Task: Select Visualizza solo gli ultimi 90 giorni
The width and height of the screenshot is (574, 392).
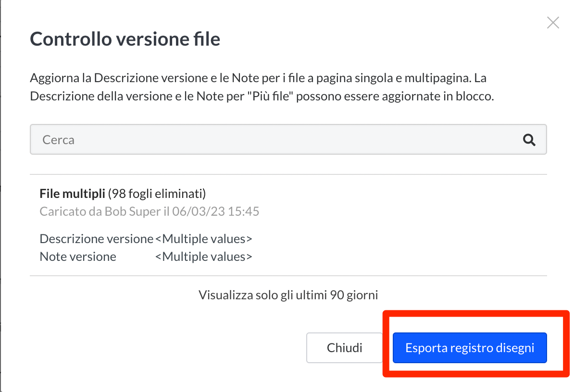Action: click(x=288, y=295)
